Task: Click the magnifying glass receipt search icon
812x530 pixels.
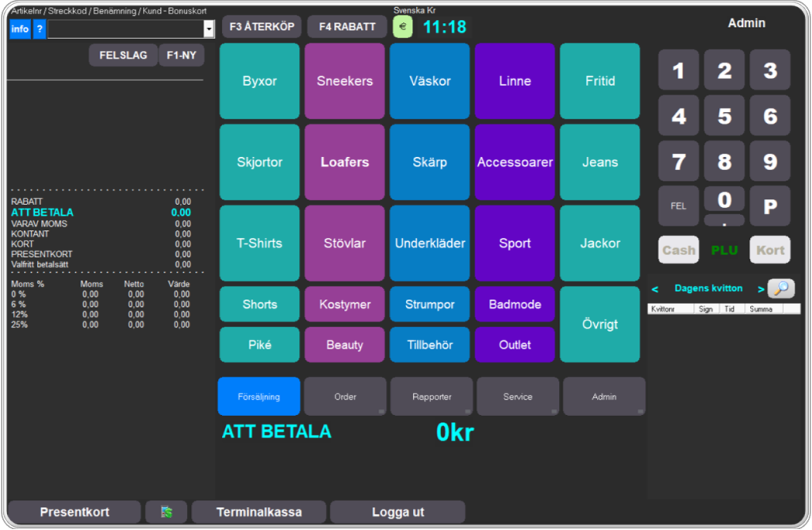Action: [780, 289]
